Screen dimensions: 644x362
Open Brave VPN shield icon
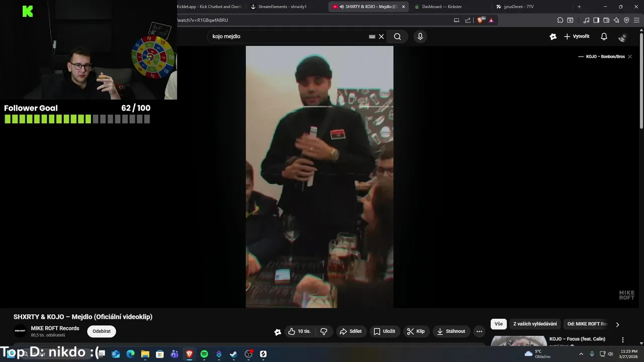626,20
